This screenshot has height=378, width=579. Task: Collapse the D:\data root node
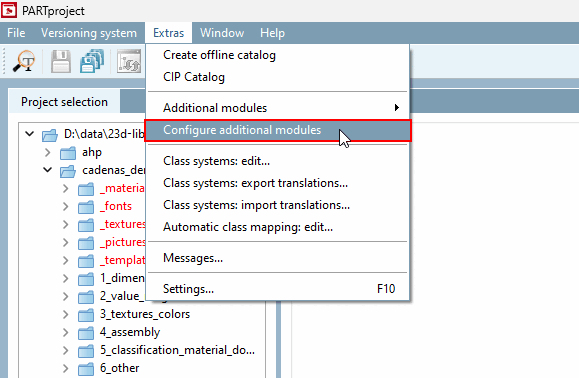[x=30, y=134]
